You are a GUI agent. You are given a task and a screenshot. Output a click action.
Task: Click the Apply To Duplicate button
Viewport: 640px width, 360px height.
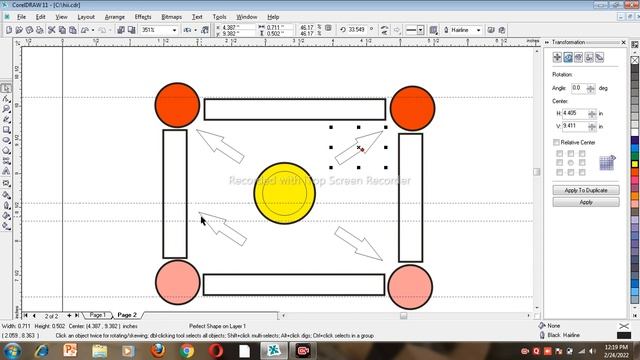click(x=586, y=190)
